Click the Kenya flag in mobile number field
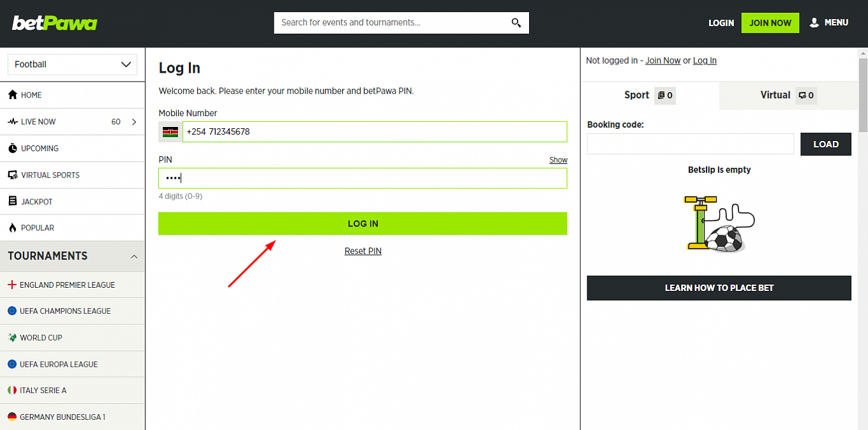This screenshot has width=868, height=430. (x=170, y=131)
